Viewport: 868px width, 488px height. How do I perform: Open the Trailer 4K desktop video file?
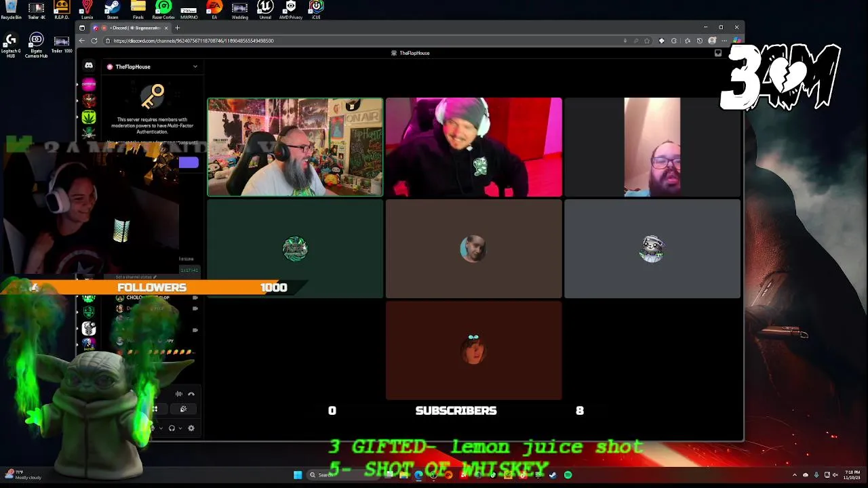37,9
